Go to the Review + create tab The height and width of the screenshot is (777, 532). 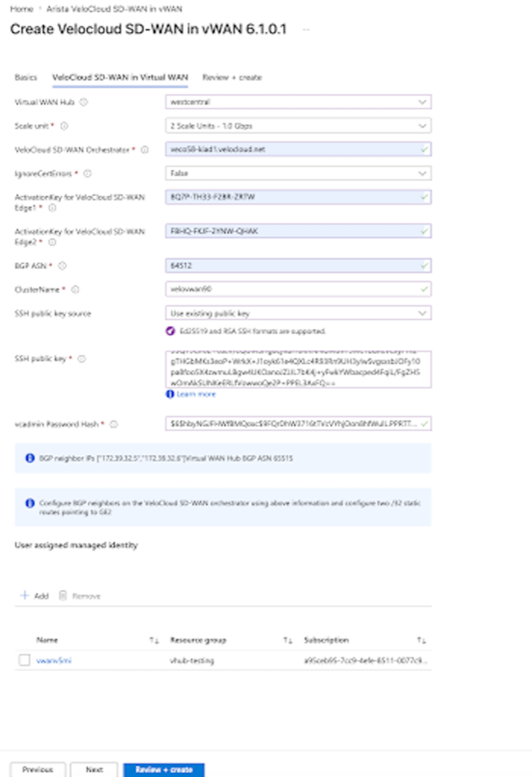[232, 77]
